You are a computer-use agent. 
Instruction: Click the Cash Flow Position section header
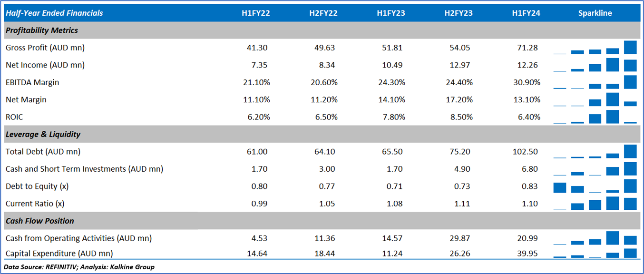[x=39, y=221]
